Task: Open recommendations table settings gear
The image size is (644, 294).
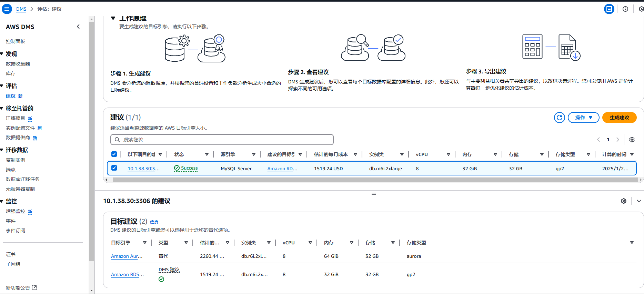Action: tap(632, 140)
